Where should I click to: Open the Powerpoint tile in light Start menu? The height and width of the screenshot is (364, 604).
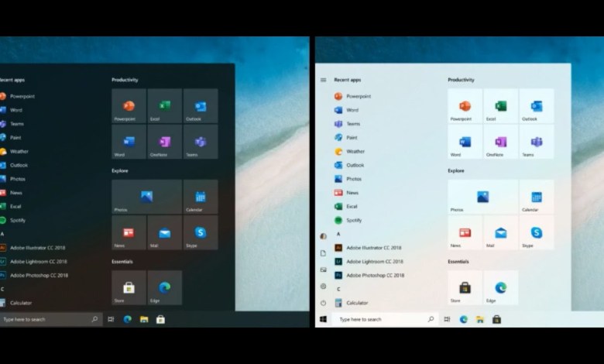465,106
